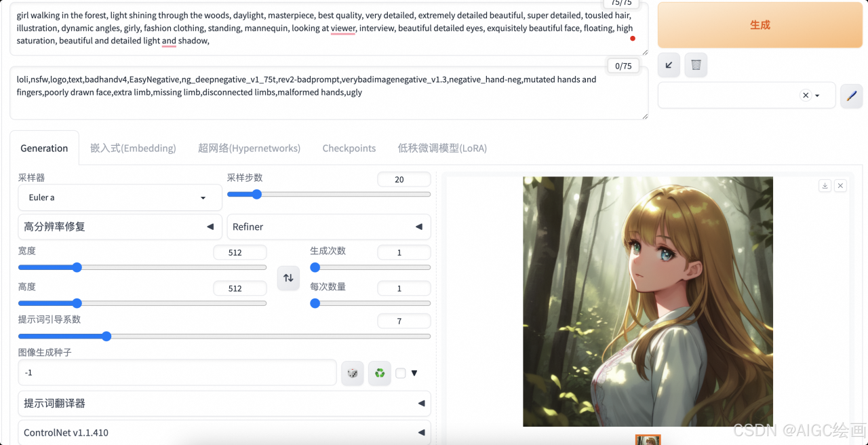
Task: Expand the ControlNet v1.1.410 panel
Action: pyautogui.click(x=224, y=432)
